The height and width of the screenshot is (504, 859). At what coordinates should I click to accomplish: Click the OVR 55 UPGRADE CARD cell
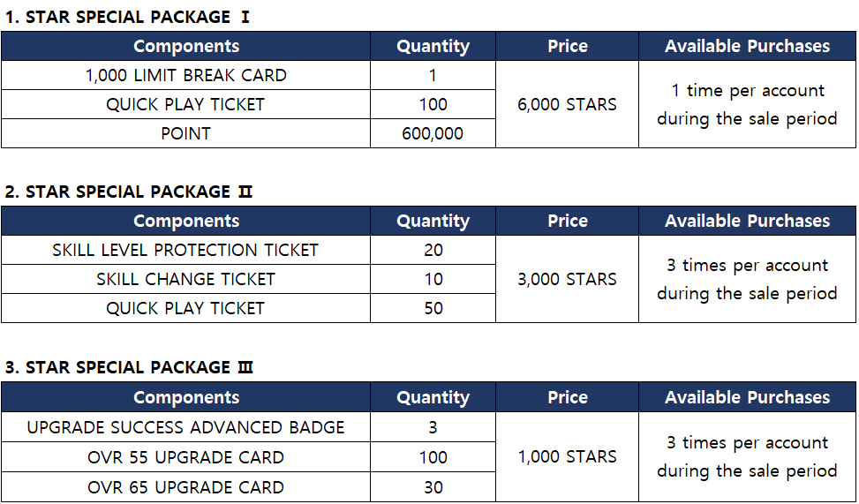185,457
